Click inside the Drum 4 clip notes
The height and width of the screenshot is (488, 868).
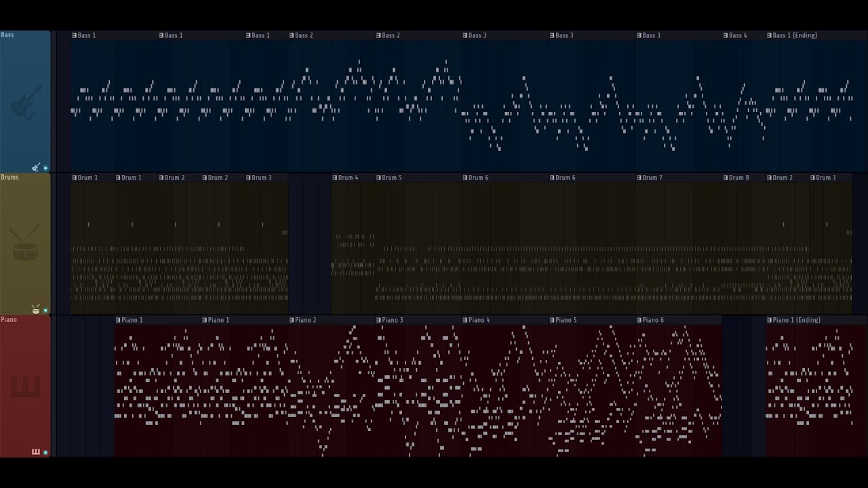pyautogui.click(x=353, y=247)
